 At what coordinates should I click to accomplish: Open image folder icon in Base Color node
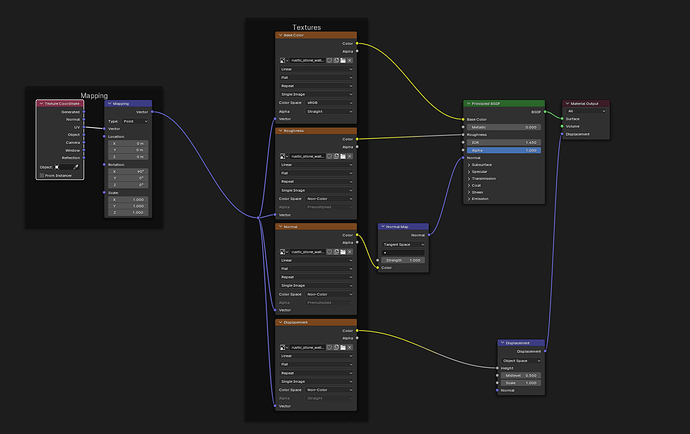click(x=343, y=60)
